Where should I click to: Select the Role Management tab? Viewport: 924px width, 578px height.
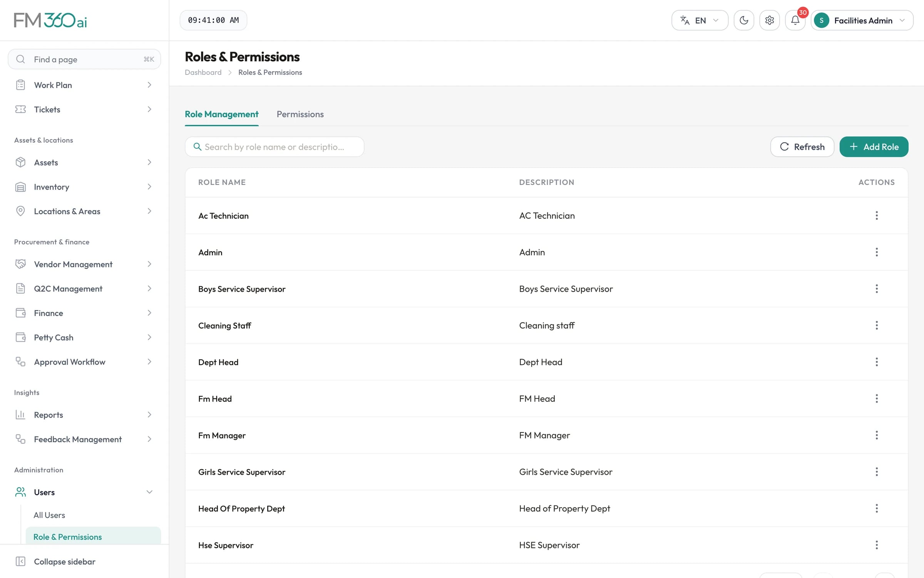click(x=221, y=114)
